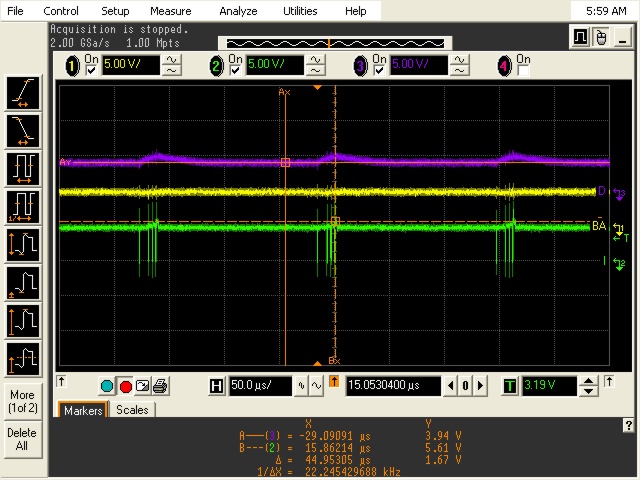Select the voltage top measurement icon
Viewport: 640px width, 480px height.
tap(23, 359)
